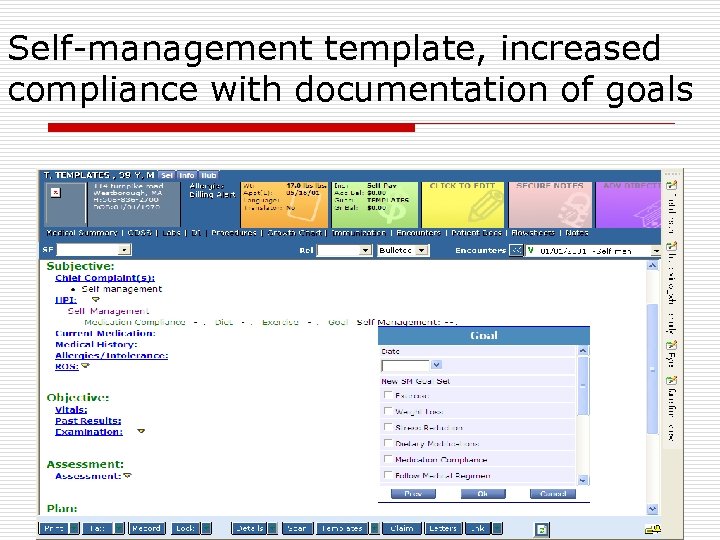Click the Goal list scroll down arrow
This screenshot has height=540, width=720.
[x=583, y=480]
